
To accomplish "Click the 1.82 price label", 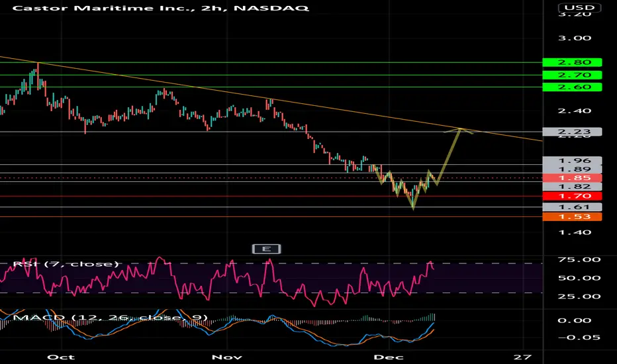I will click(x=572, y=187).
